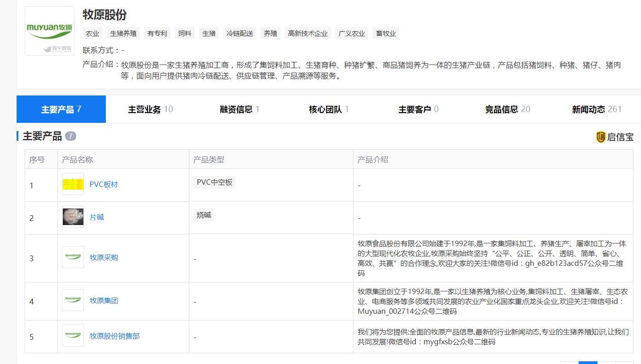The width and height of the screenshot is (641, 364).
Task: Open the PVC板材 product link
Action: tap(104, 185)
